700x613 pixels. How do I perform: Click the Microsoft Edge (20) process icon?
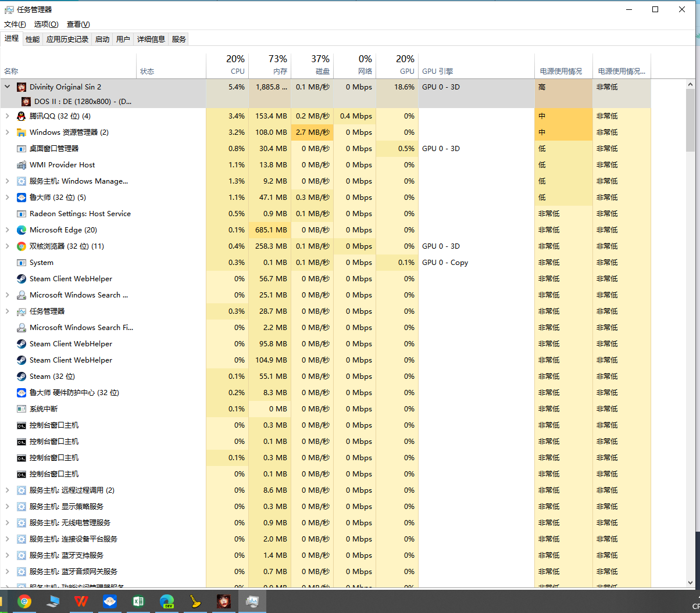tap(22, 230)
